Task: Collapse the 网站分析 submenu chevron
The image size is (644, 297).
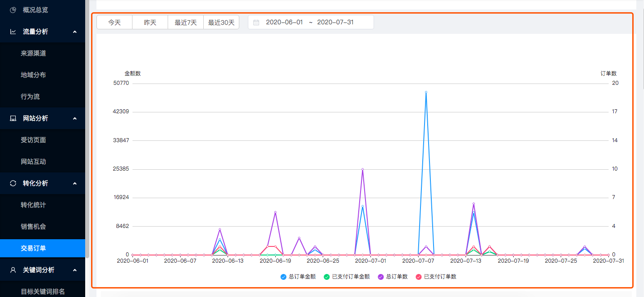Action: 75,118
